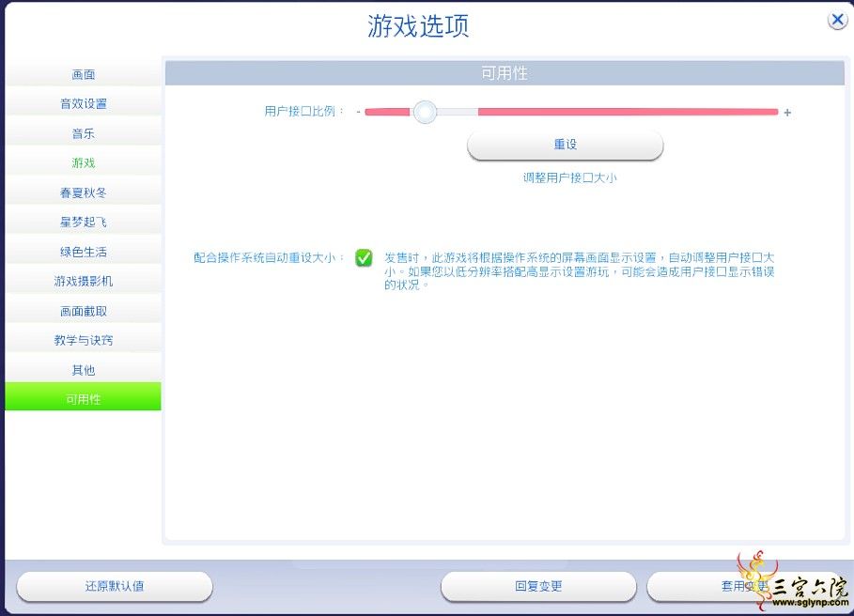The height and width of the screenshot is (616, 854).
Task: Close the 游戏选项 dialog with the X
Action: pos(837,21)
